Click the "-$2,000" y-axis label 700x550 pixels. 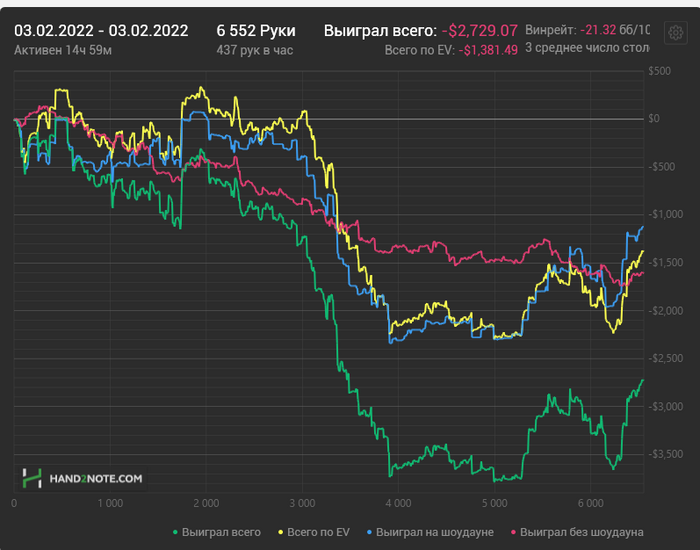(x=666, y=311)
